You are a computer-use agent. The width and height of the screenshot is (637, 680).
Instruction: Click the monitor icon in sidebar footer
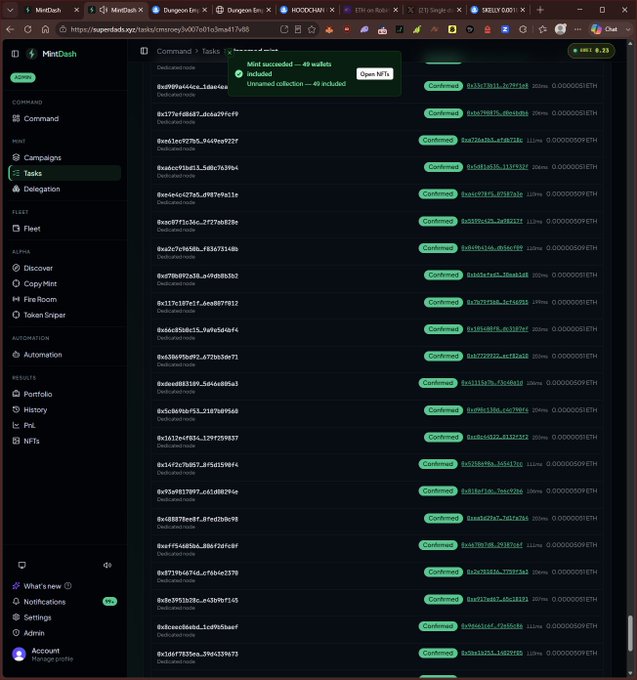click(22, 565)
